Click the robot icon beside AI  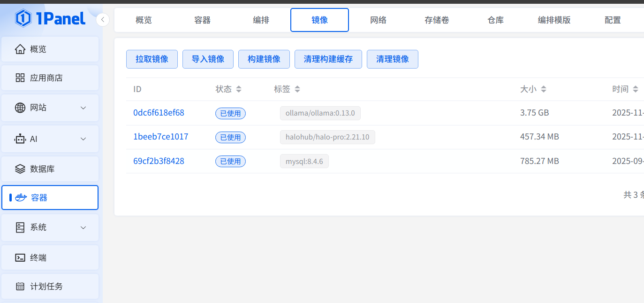[20, 139]
